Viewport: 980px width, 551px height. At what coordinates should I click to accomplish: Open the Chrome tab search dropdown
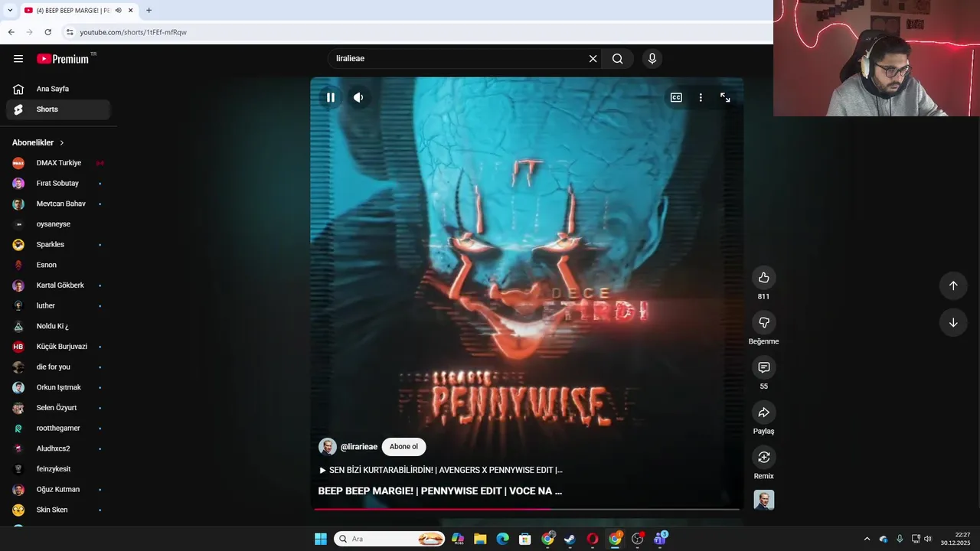[x=10, y=10]
